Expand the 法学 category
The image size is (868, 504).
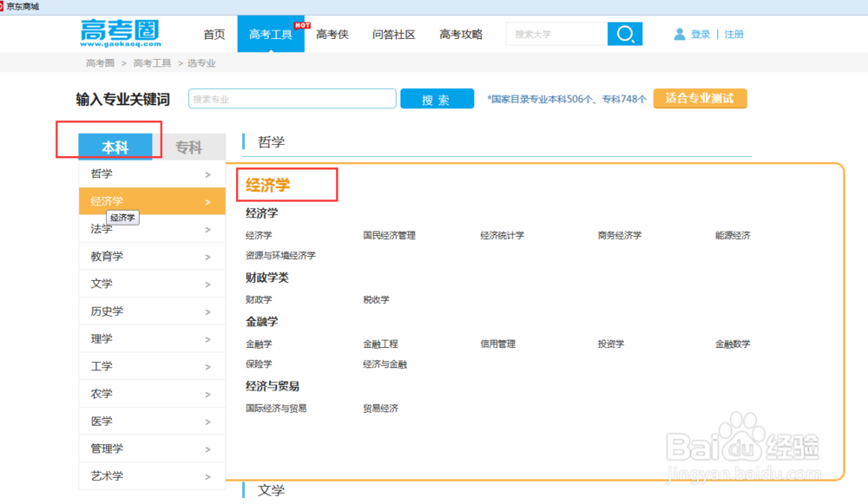pyautogui.click(x=102, y=228)
